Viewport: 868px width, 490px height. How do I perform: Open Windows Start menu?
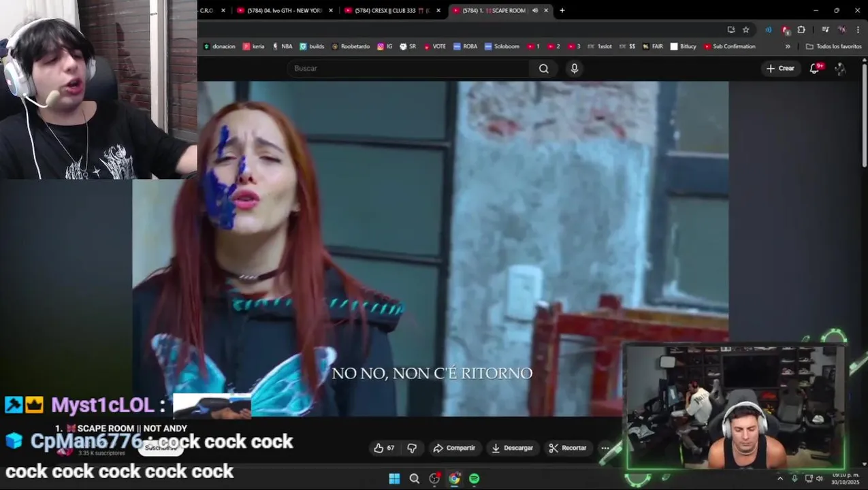click(x=394, y=478)
